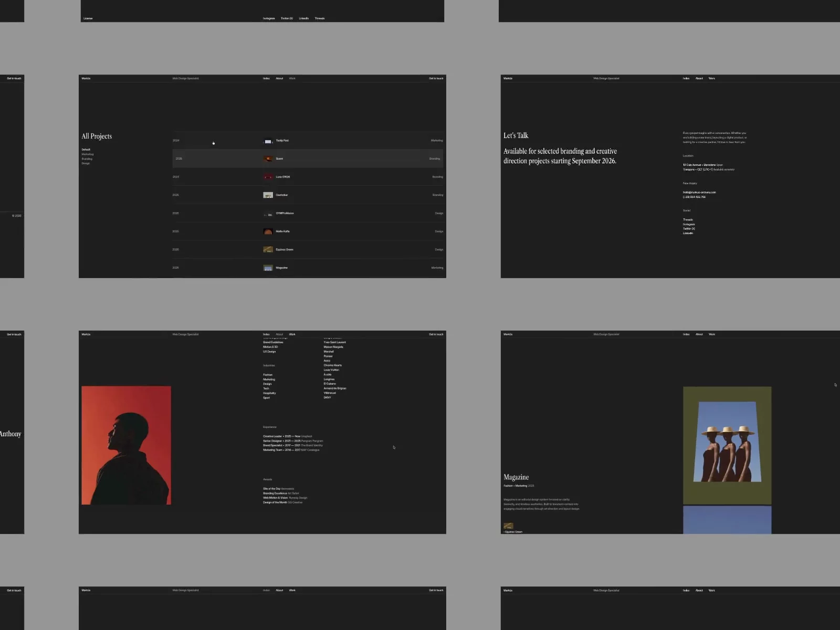Click 'Work' nav on red portrait About page
This screenshot has width=840, height=630.
coord(292,334)
